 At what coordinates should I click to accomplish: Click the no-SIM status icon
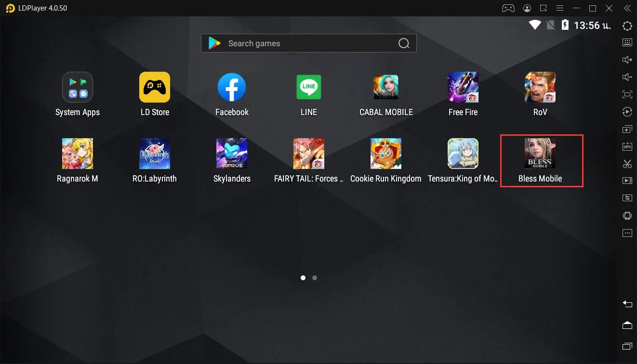[550, 25]
